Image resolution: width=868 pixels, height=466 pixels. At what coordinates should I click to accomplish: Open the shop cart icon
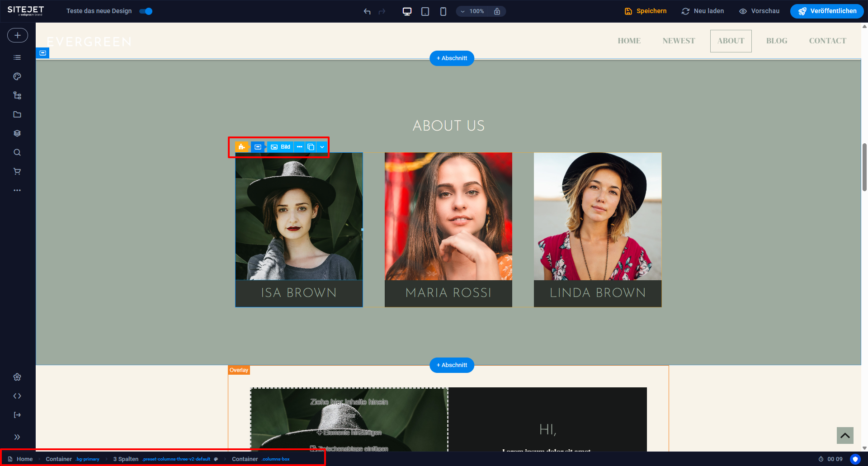pos(17,171)
